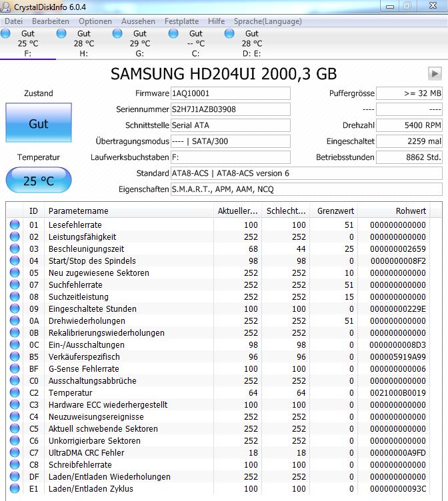The height and width of the screenshot is (501, 448).
Task: Click the Betriebsstunden value 8862 Std.
Action: tap(409, 157)
